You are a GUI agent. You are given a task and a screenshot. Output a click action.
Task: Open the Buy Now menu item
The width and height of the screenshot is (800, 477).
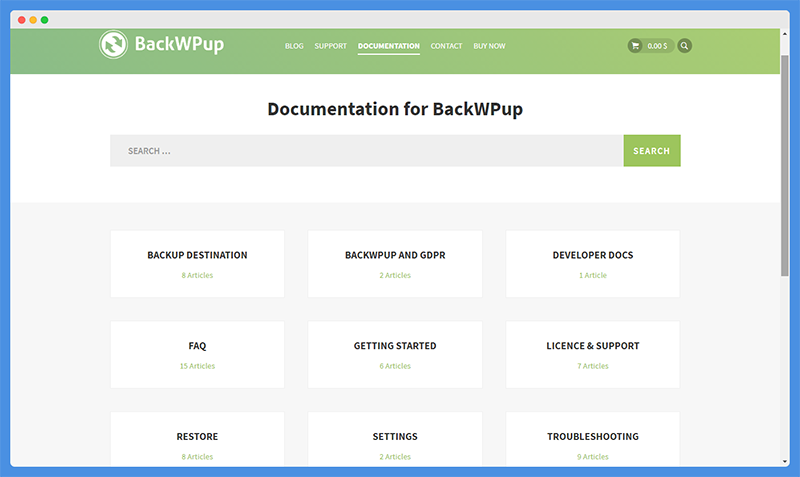click(489, 46)
